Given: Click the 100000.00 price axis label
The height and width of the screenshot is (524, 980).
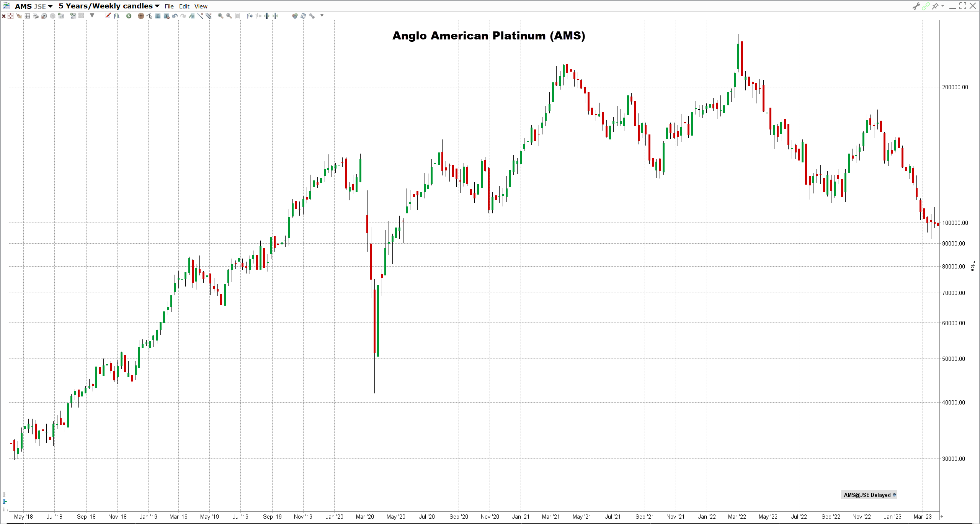Looking at the screenshot, I should point(955,223).
